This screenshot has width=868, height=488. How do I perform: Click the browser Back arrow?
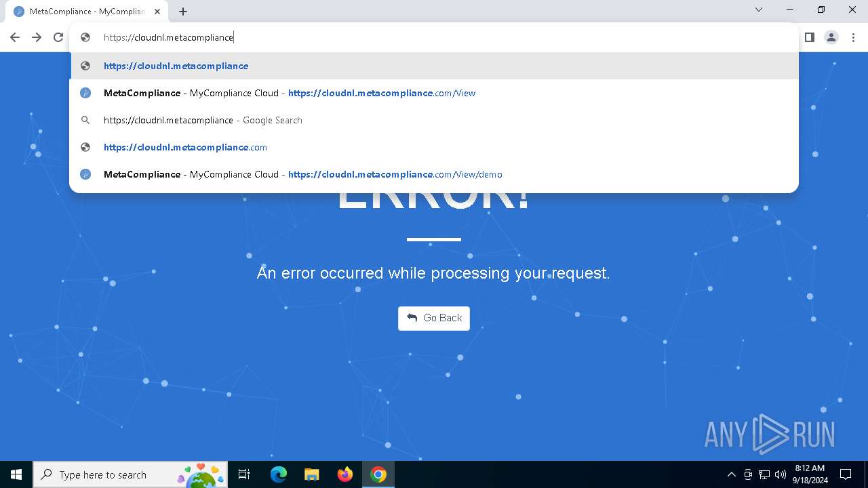[15, 37]
